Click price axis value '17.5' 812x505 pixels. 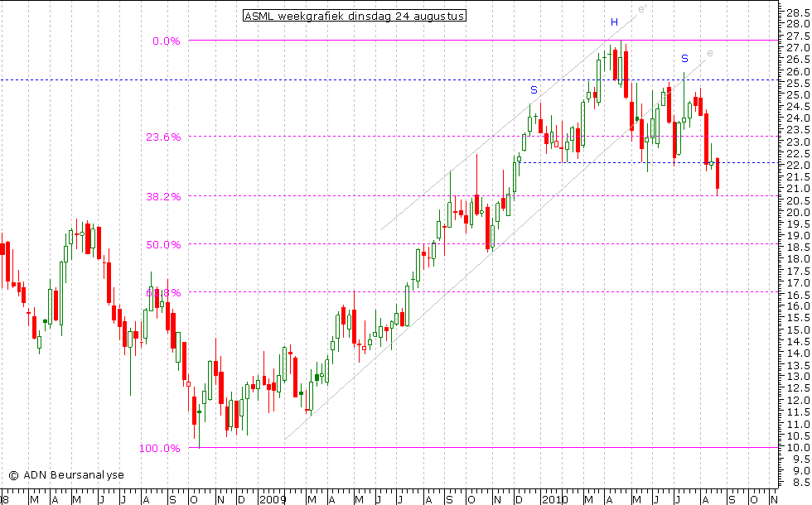tap(798, 272)
